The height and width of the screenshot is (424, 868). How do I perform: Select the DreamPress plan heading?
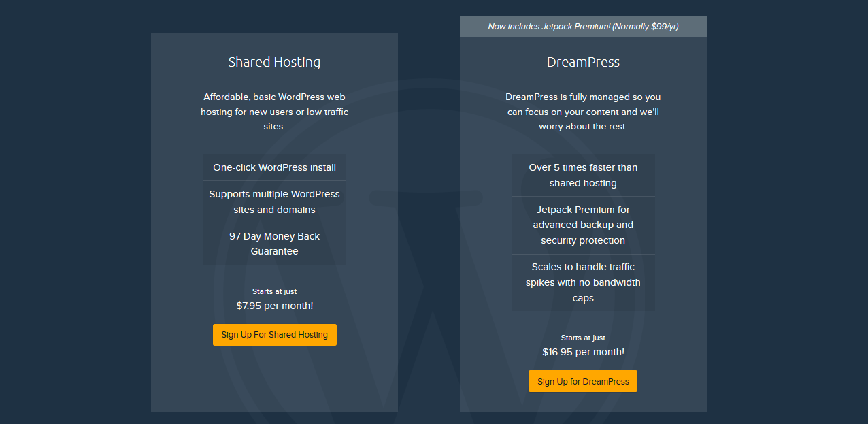tap(583, 62)
